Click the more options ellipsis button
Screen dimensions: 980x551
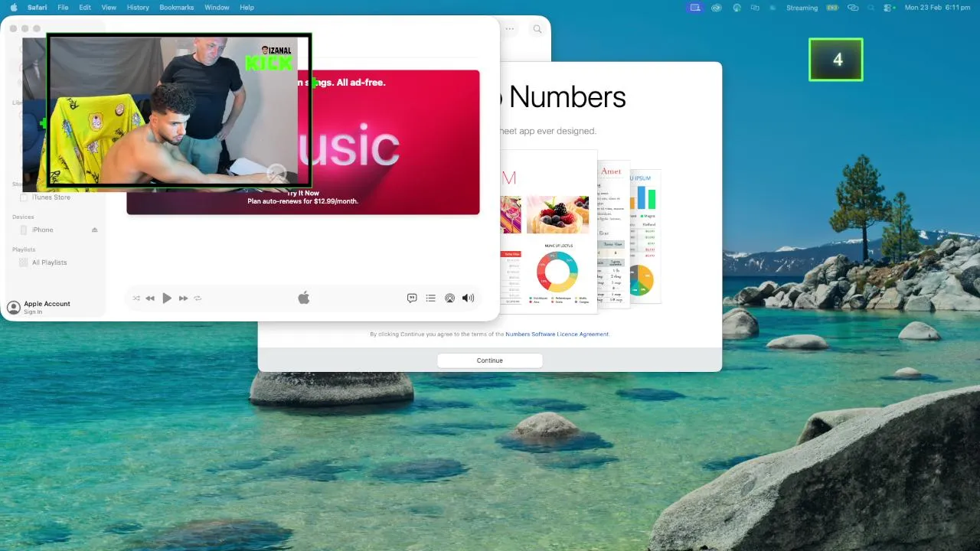510,29
